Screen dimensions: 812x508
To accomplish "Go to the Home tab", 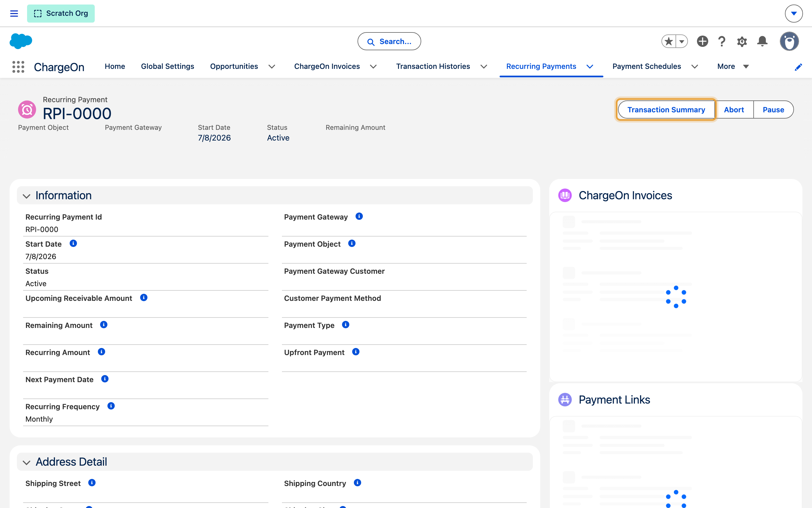I will (x=115, y=67).
